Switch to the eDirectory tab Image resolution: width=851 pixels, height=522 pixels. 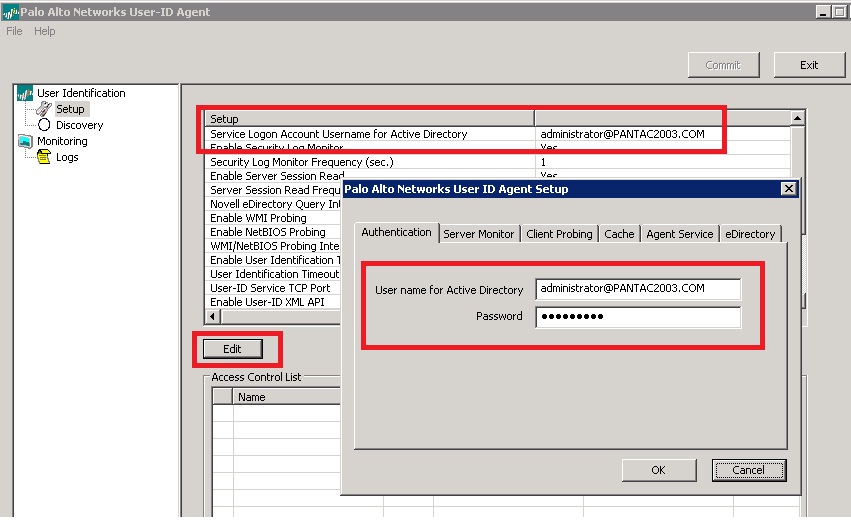tap(750, 234)
